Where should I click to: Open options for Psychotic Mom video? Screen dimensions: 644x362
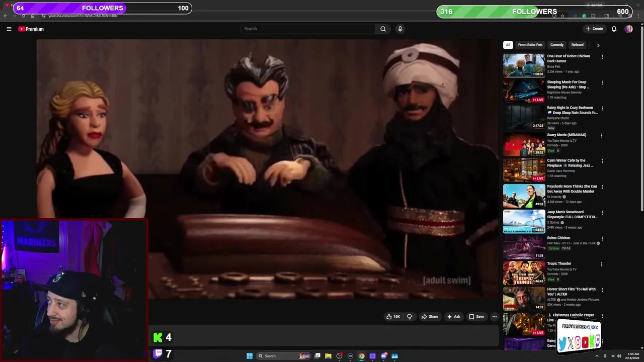coord(602,187)
